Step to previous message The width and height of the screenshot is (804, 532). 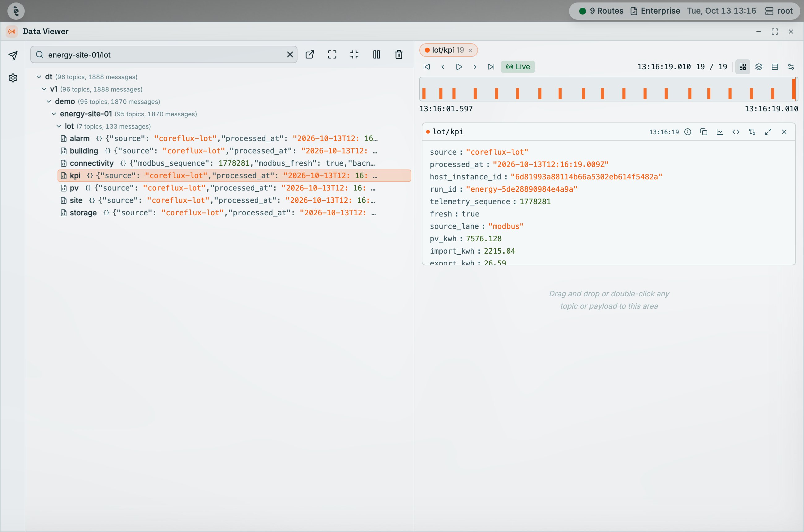point(443,67)
